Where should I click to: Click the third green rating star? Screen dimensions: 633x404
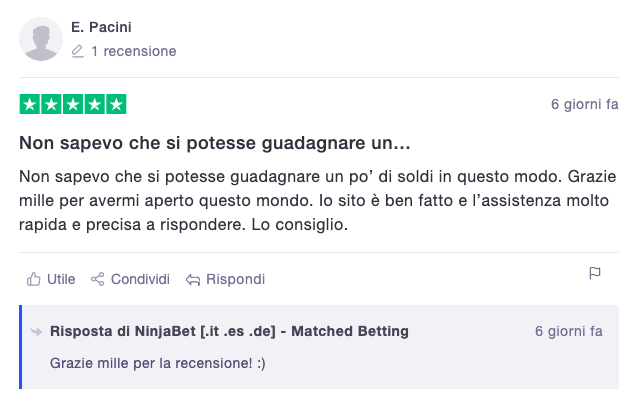coord(73,104)
